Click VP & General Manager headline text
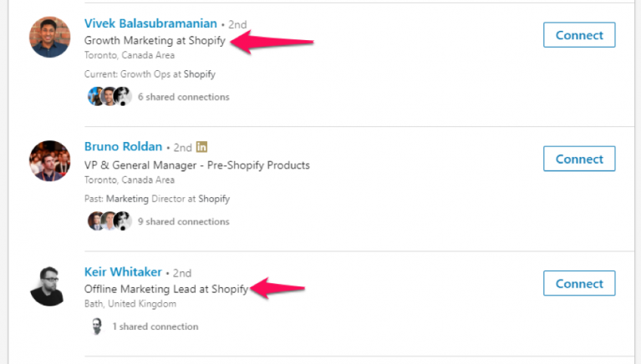This screenshot has height=364, width=641. tap(197, 165)
